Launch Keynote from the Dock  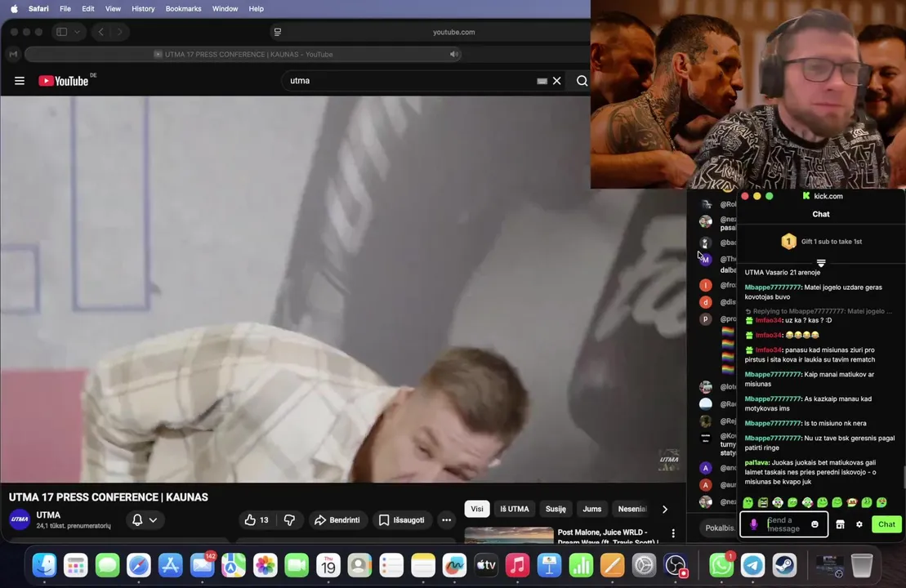[549, 565]
